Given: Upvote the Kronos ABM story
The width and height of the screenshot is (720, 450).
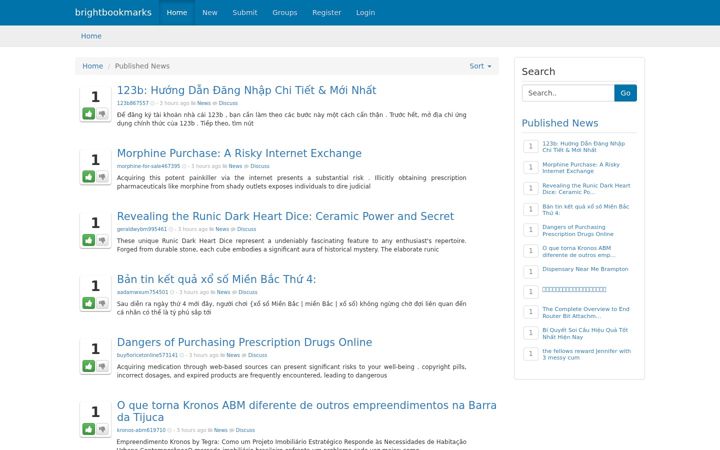Looking at the screenshot, I should [x=89, y=429].
